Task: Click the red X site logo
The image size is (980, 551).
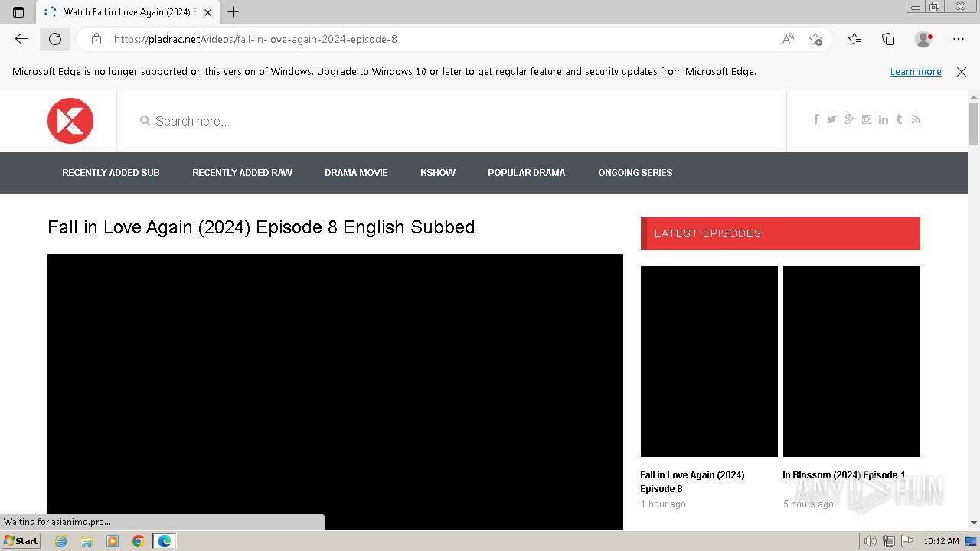Action: click(x=70, y=121)
